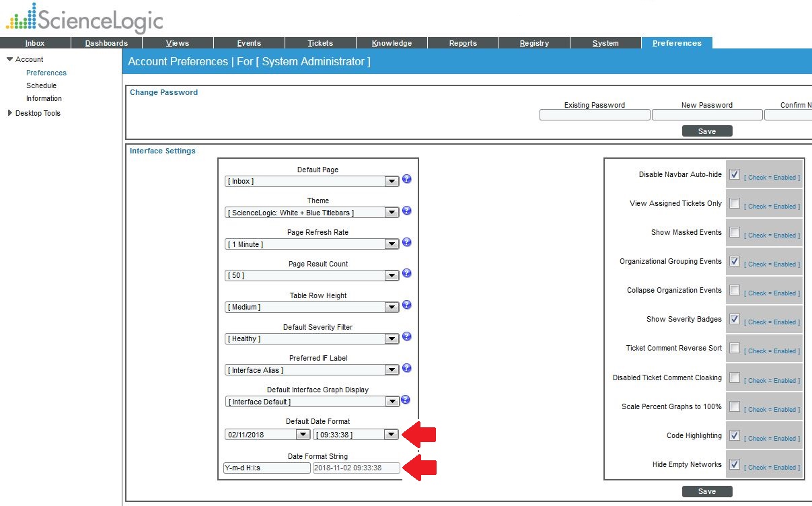
Task: Open help icon for Page Refresh Rate
Action: point(406,243)
